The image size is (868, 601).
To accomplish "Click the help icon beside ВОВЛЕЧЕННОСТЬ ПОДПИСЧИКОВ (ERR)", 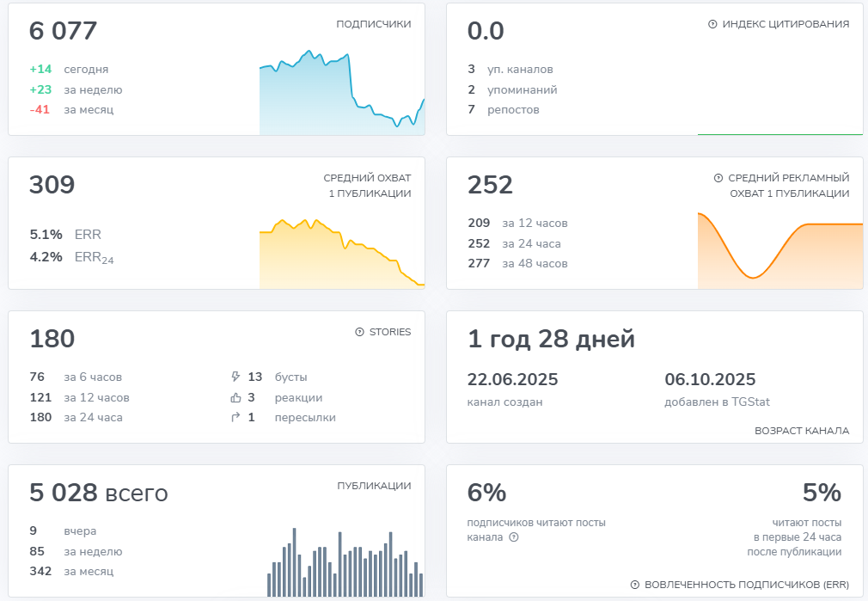I will [x=635, y=585].
